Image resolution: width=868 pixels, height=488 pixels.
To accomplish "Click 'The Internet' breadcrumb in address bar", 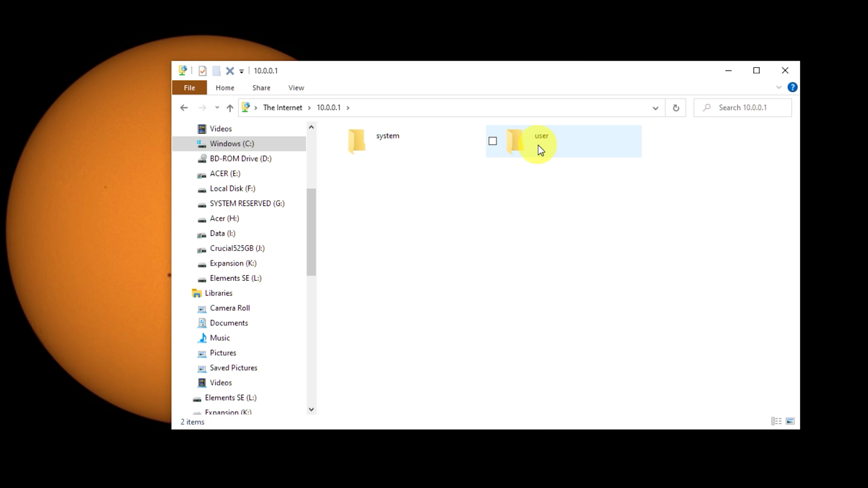I will tap(283, 108).
